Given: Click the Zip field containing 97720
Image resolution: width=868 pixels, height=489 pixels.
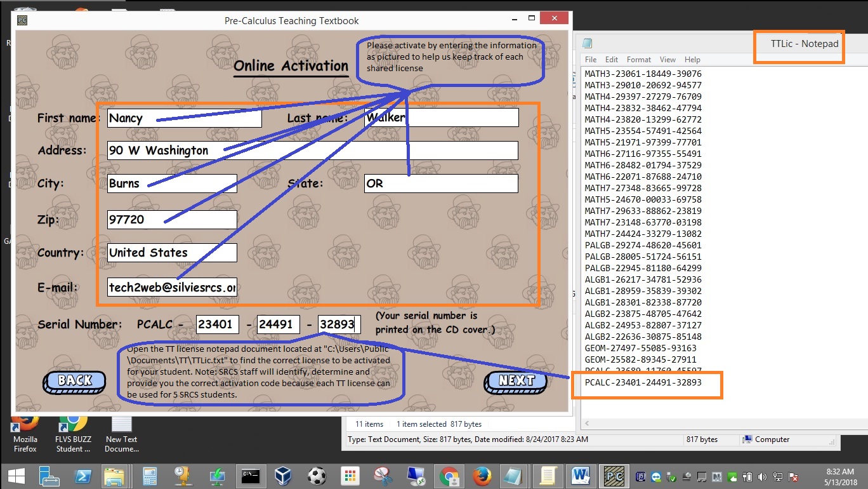Looking at the screenshot, I should point(172,220).
